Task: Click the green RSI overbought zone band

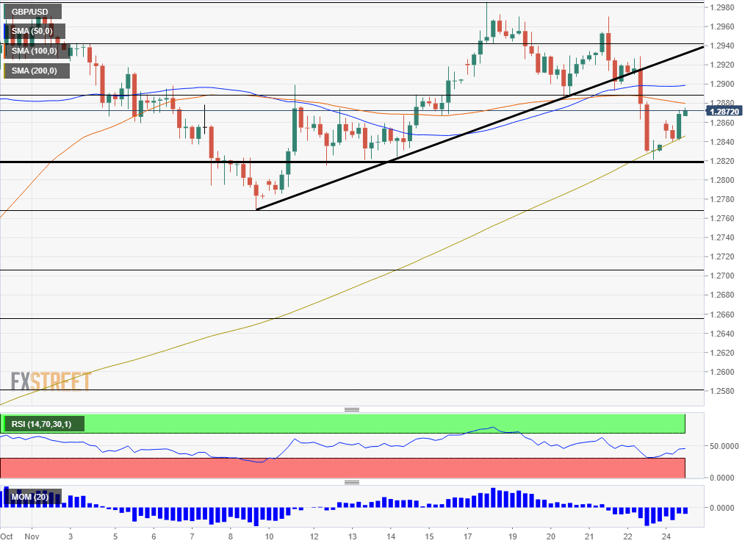Action: click(382, 423)
